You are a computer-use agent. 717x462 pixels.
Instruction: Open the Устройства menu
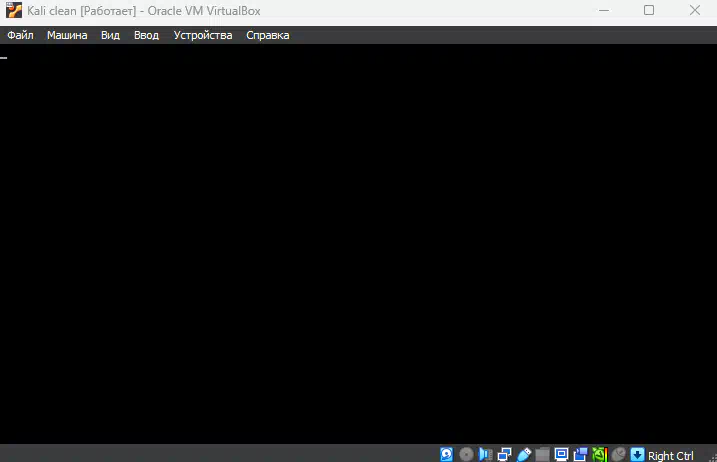[203, 35]
